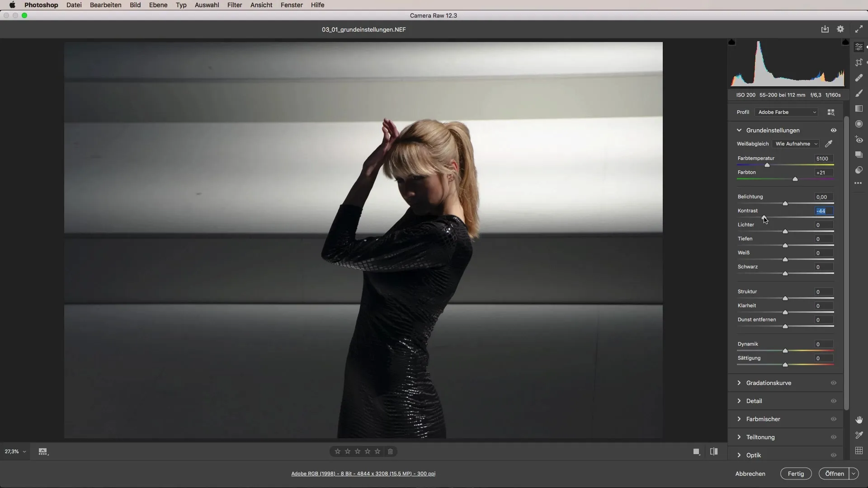
Task: Click the Sättigung slider handle
Action: pos(785,365)
